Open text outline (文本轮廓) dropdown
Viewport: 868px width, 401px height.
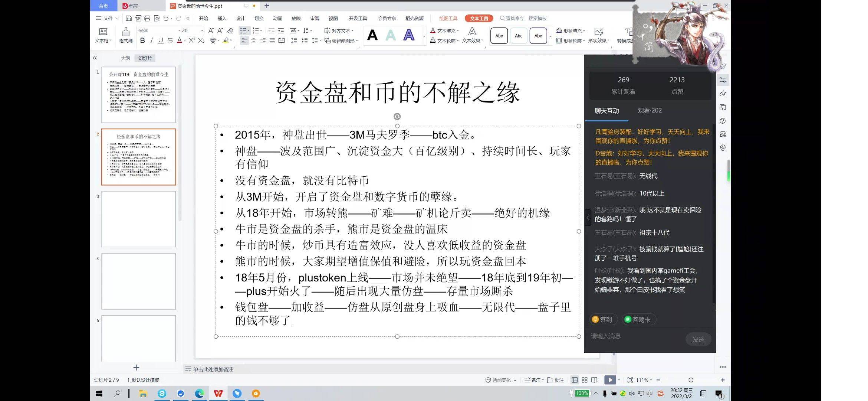point(444,40)
